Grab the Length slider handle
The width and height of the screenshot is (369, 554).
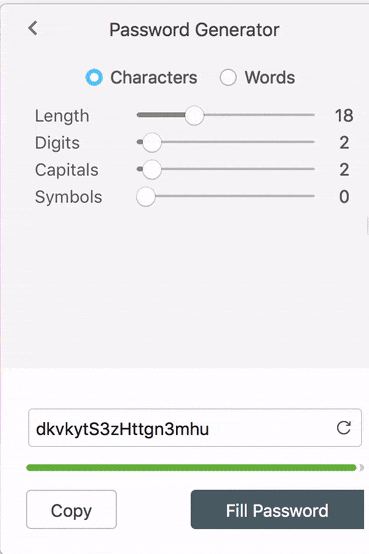click(194, 115)
